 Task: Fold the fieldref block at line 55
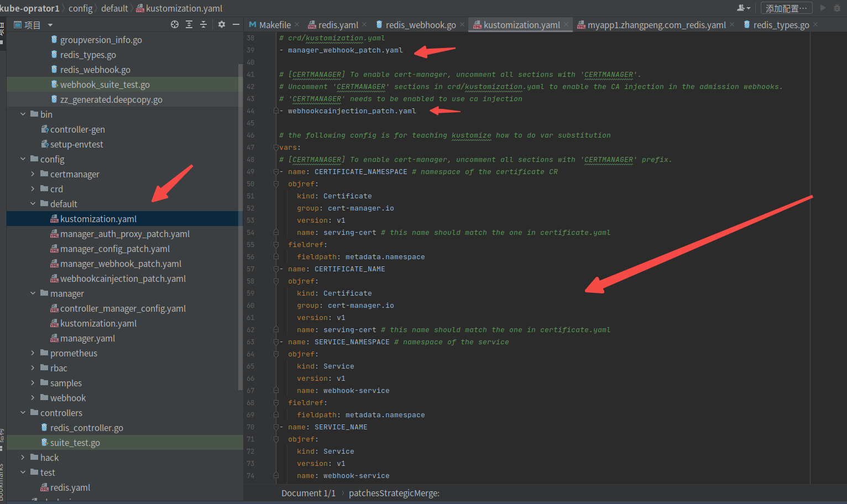click(276, 245)
